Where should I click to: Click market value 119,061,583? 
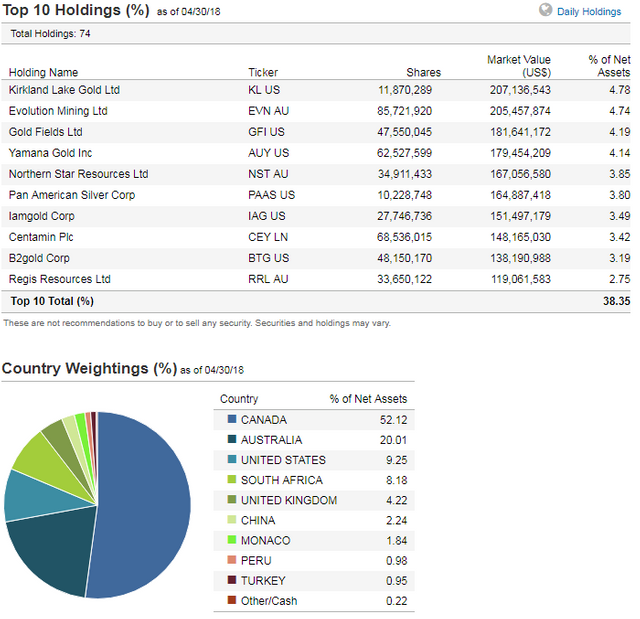[x=520, y=280]
